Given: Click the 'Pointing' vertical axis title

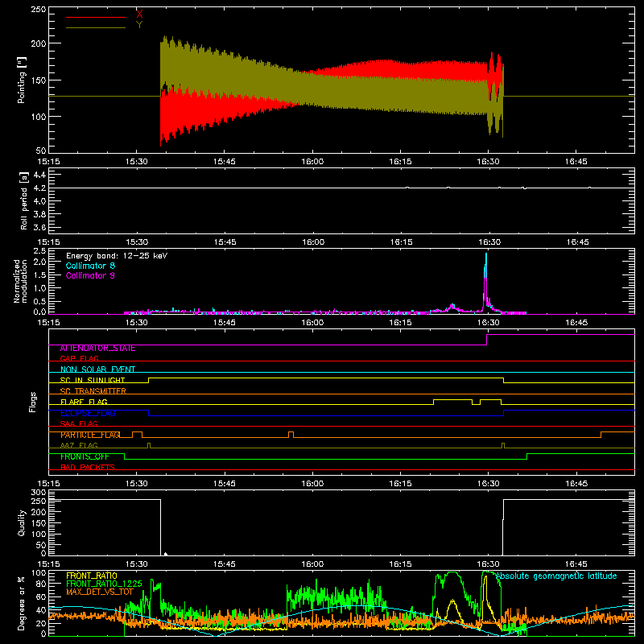Looking at the screenshot, I should tap(22, 80).
